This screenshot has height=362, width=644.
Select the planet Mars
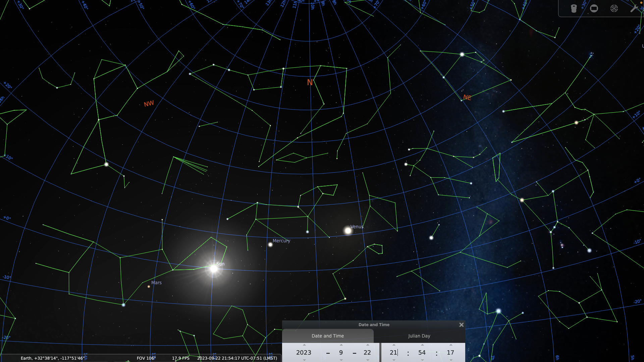pyautogui.click(x=149, y=287)
